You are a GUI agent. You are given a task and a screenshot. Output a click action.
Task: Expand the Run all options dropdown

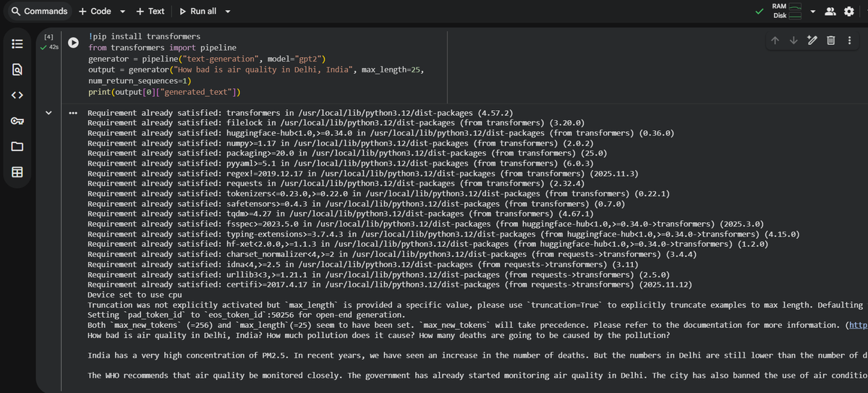(x=228, y=11)
